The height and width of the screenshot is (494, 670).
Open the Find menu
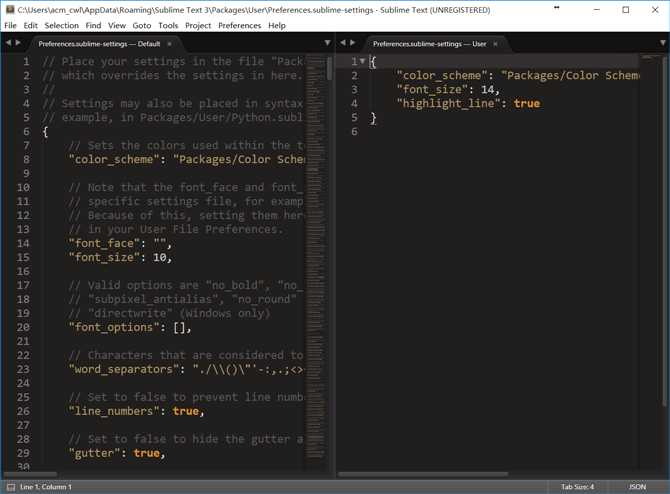[93, 26]
